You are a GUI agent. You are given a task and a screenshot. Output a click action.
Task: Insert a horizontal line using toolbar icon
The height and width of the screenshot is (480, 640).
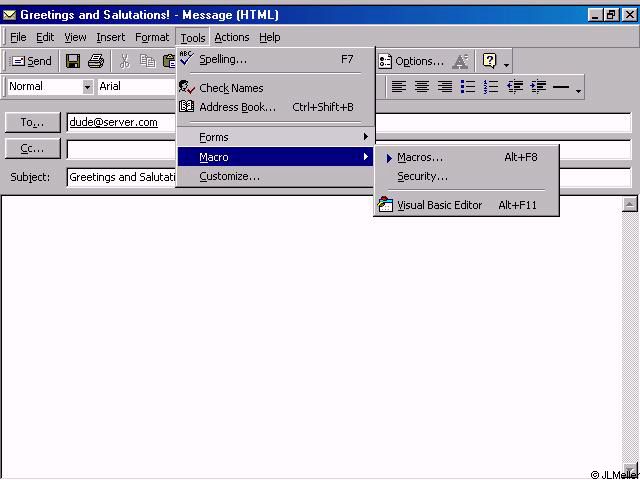(x=561, y=87)
